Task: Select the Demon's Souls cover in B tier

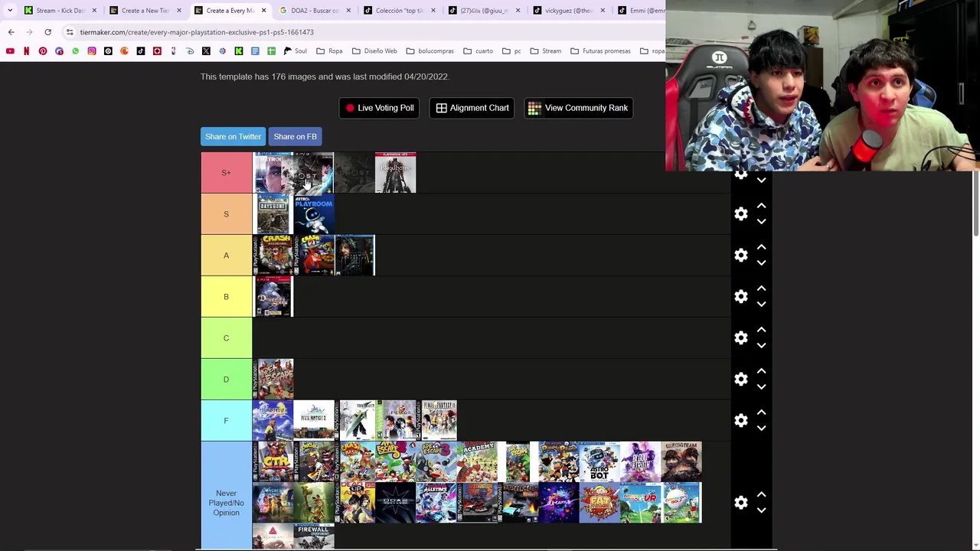Action: (273, 297)
